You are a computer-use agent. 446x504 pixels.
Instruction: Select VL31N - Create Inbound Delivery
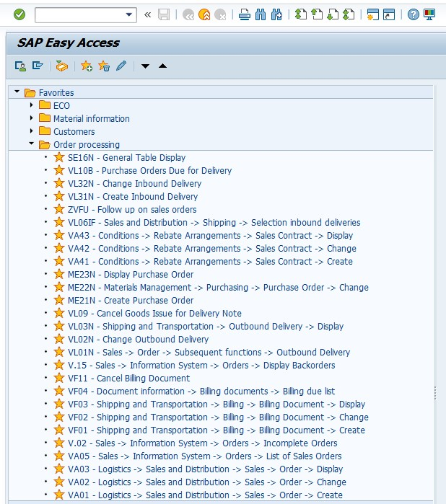click(x=133, y=197)
